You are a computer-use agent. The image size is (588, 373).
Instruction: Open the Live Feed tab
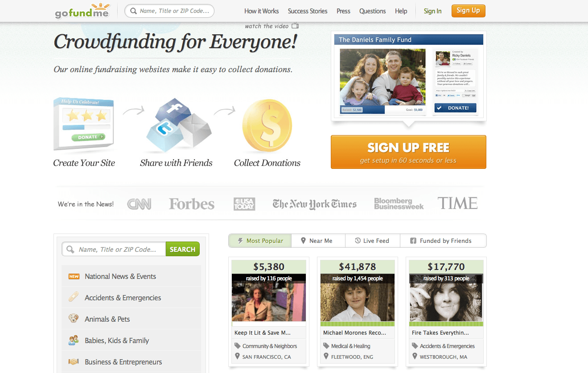(373, 241)
